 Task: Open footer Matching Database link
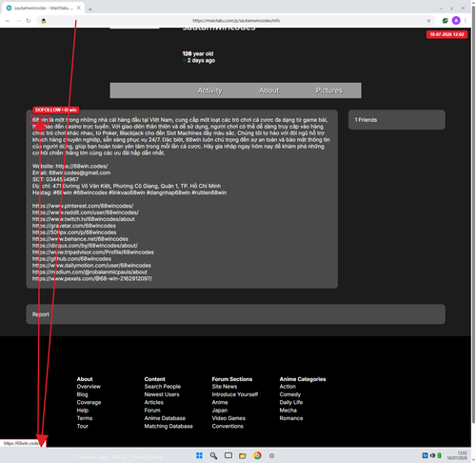coord(169,426)
